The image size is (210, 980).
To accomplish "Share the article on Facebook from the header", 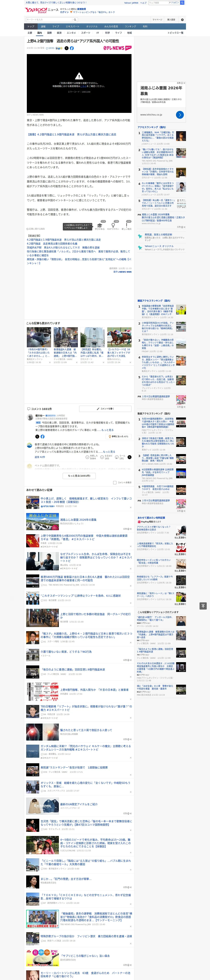I will [72, 48].
